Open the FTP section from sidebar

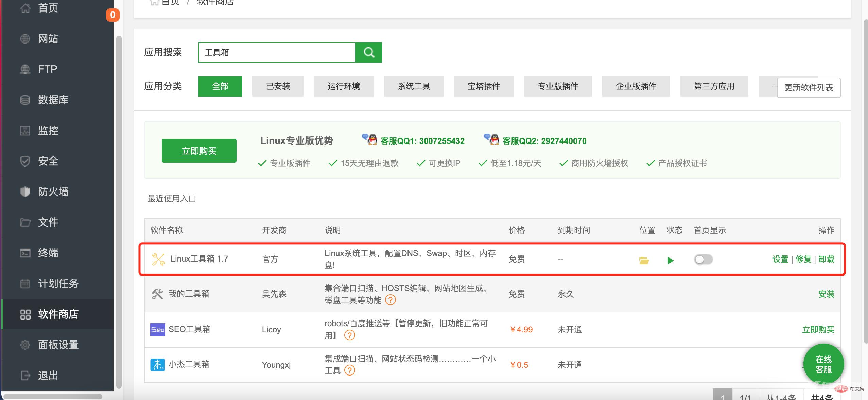(x=25, y=69)
